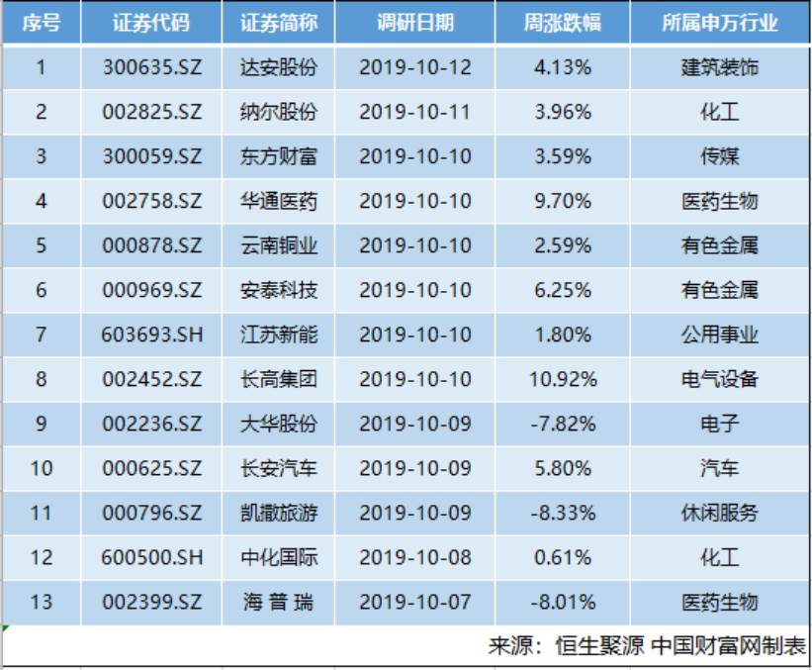Select the cell 中化国际
This screenshot has width=812, height=670.
click(279, 557)
